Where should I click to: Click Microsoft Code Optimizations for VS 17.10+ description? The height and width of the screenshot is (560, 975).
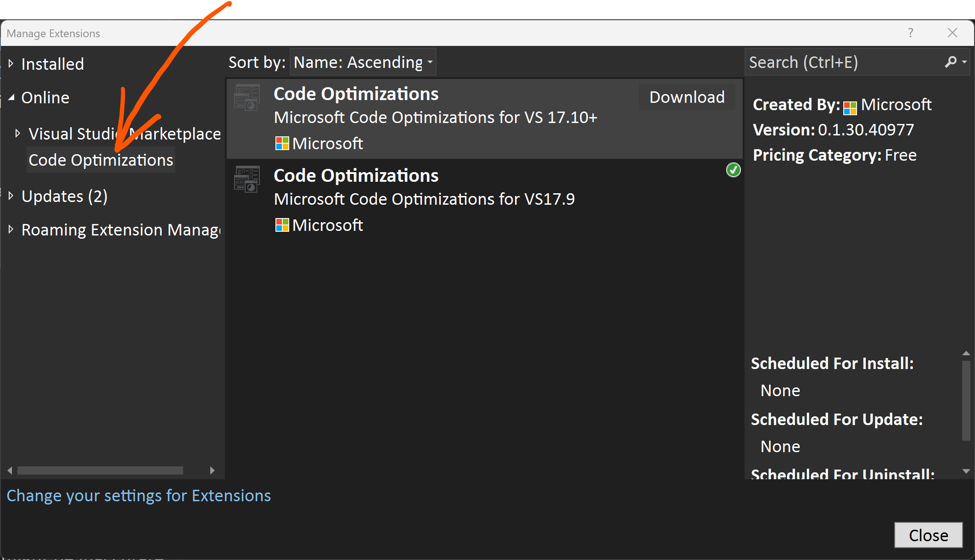point(435,118)
